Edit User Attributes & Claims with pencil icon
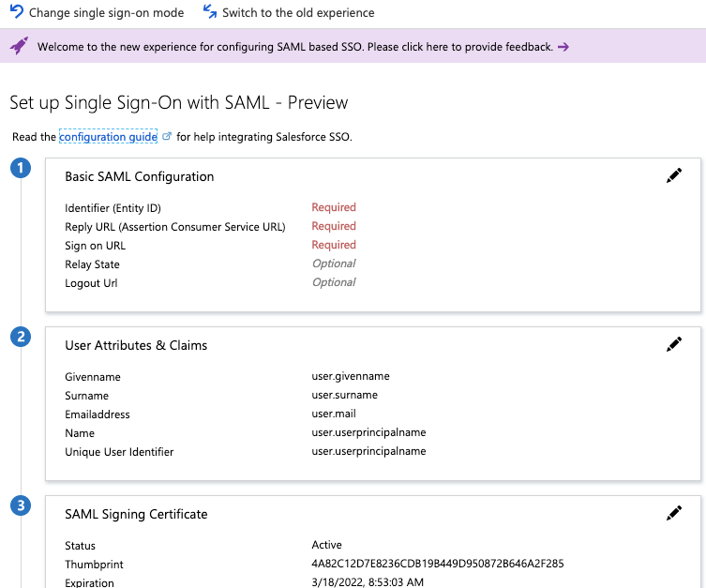Image resolution: width=706 pixels, height=588 pixels. point(674,344)
